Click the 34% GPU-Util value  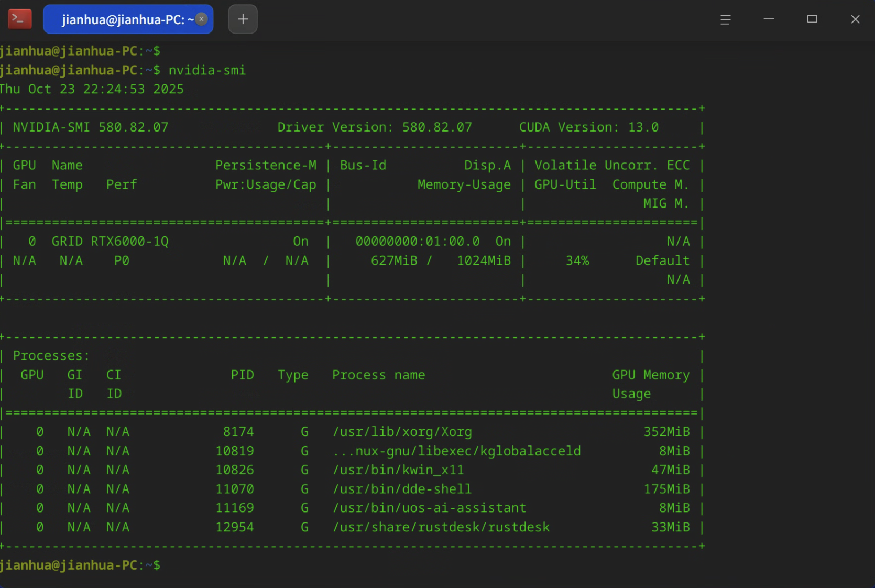coord(577,260)
